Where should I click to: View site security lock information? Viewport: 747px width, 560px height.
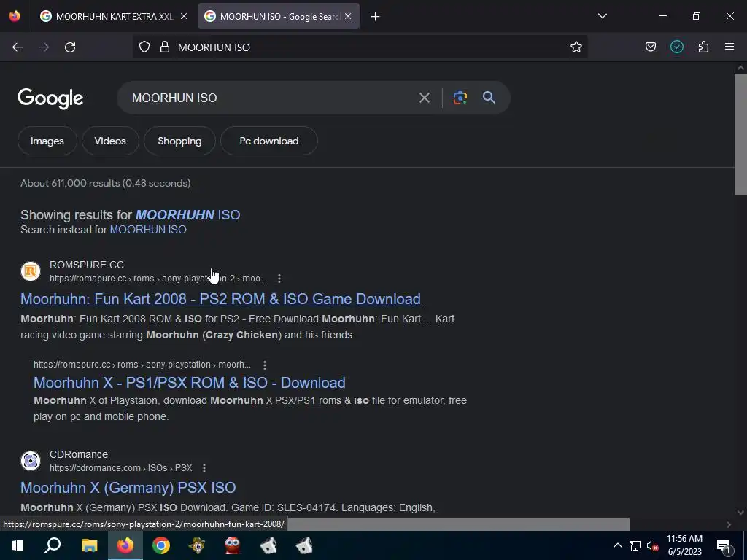coord(165,47)
